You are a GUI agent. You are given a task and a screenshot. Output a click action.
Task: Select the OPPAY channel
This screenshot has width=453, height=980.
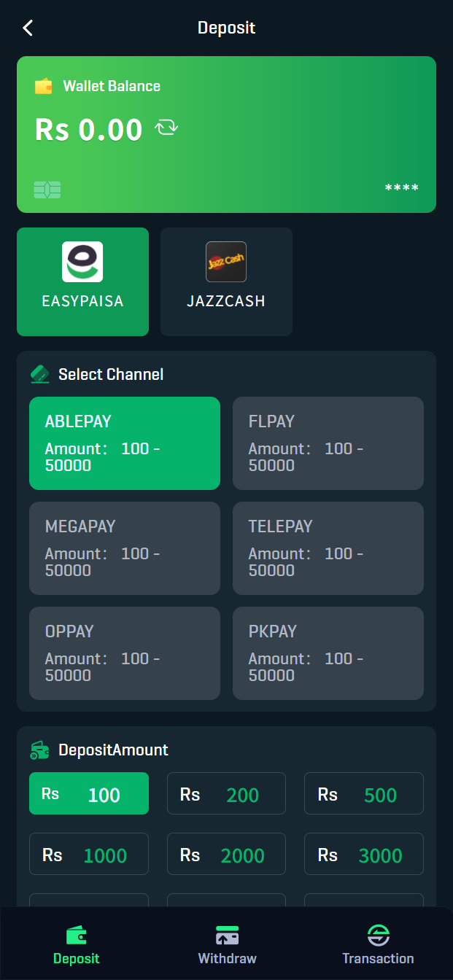125,653
